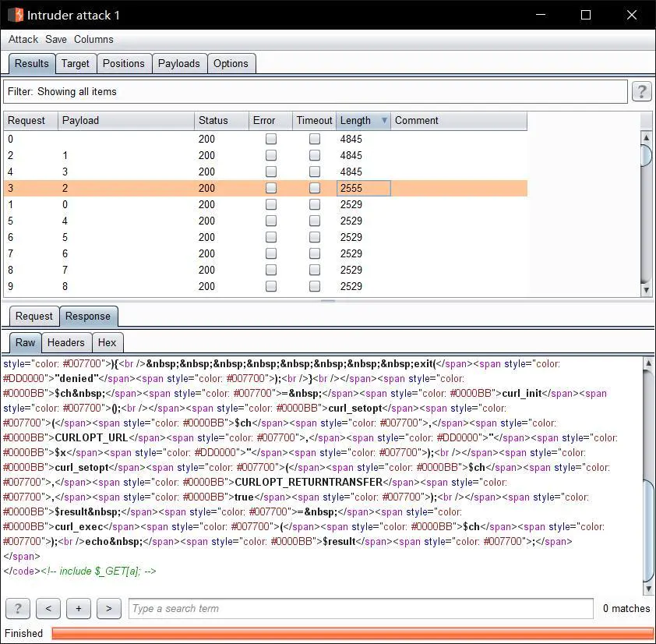
Task: Click the orange attack progress bar
Action: [x=351, y=633]
